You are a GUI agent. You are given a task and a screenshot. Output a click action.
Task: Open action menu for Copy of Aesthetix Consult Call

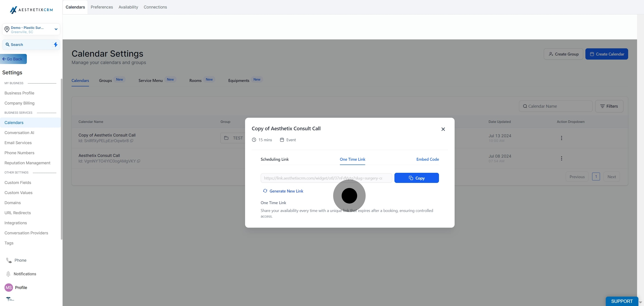click(x=561, y=138)
